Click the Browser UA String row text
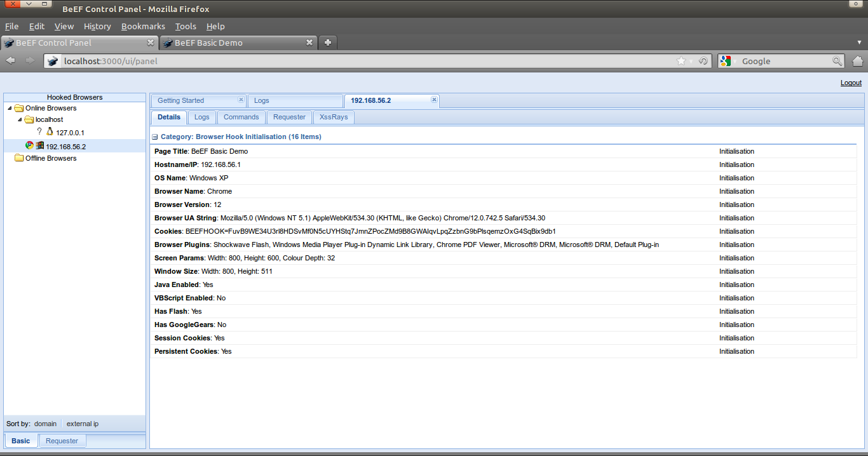Image resolution: width=868 pixels, height=456 pixels. click(x=349, y=218)
